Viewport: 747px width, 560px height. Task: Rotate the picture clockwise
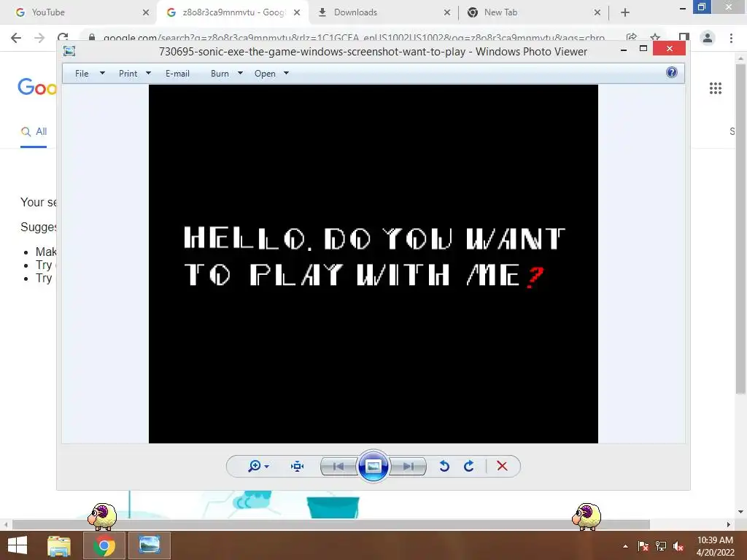click(469, 466)
